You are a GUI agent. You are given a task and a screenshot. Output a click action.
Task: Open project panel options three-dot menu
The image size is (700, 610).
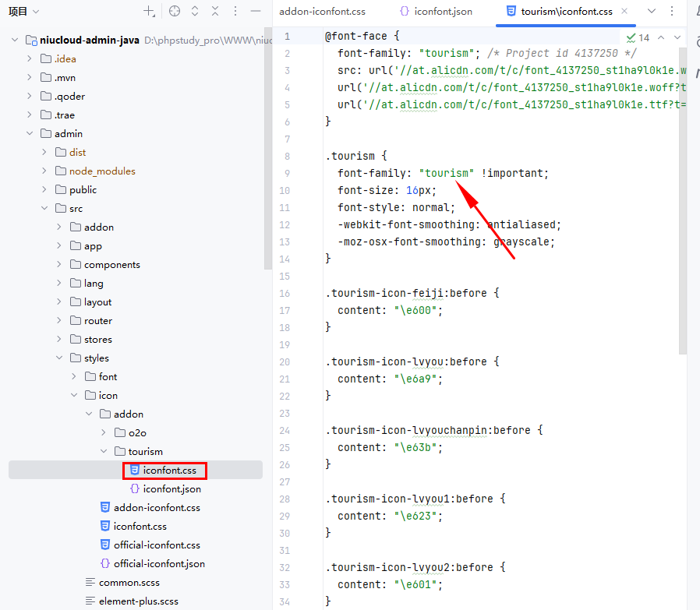tap(235, 11)
